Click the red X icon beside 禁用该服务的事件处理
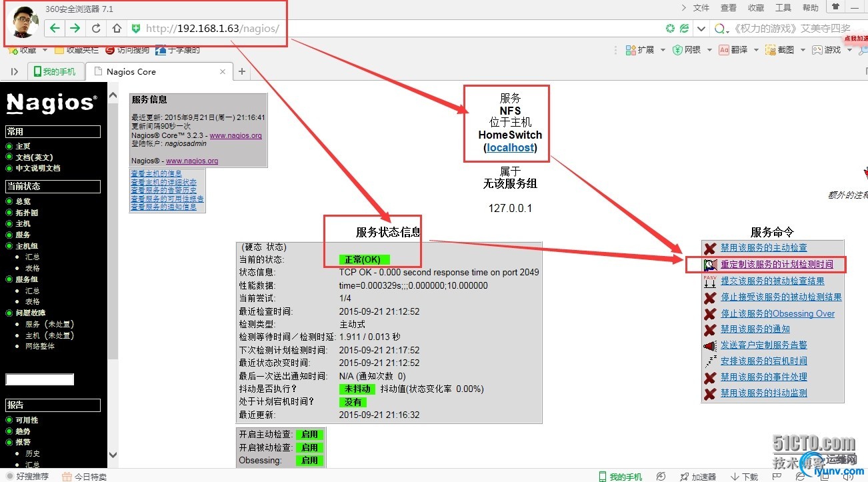868x482 pixels. click(x=710, y=377)
